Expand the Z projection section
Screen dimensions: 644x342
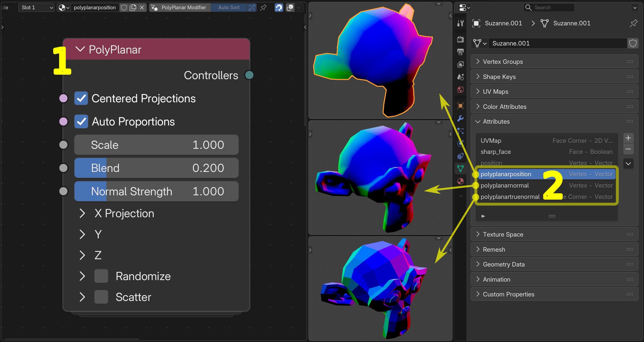pos(82,255)
